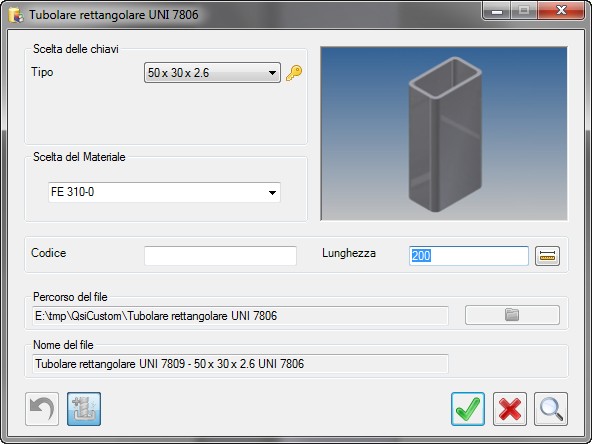592x444 pixels.
Task: Toggle the blue insert-component button
Action: pos(84,409)
